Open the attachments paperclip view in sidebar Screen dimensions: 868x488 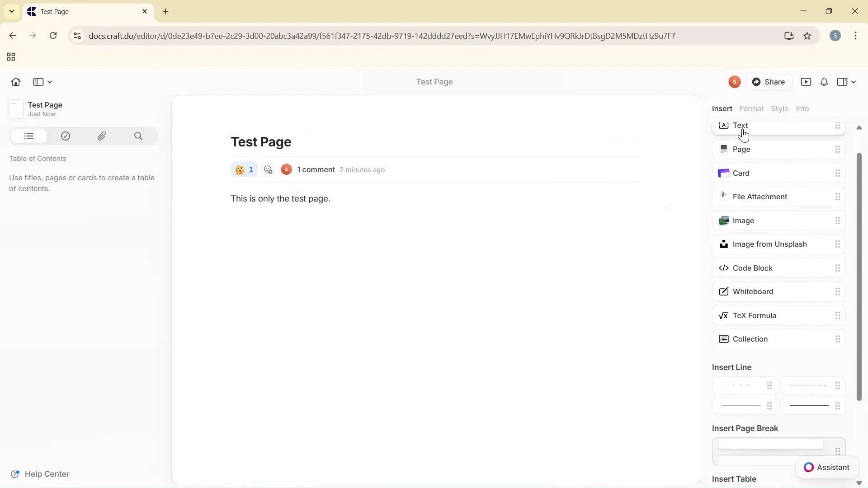point(102,136)
